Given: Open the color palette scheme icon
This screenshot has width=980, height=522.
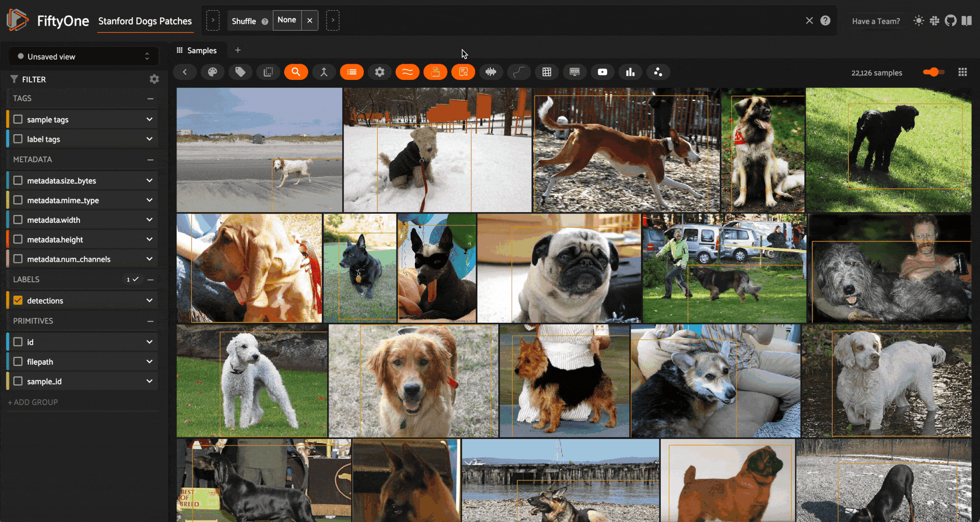Looking at the screenshot, I should point(212,72).
